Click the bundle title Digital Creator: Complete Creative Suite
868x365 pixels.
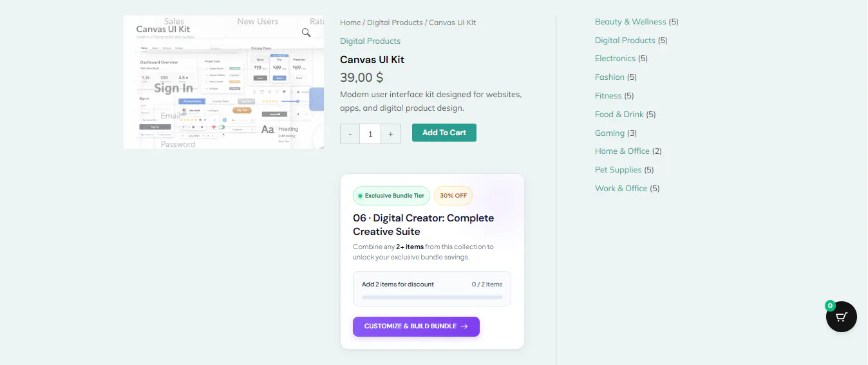point(424,225)
